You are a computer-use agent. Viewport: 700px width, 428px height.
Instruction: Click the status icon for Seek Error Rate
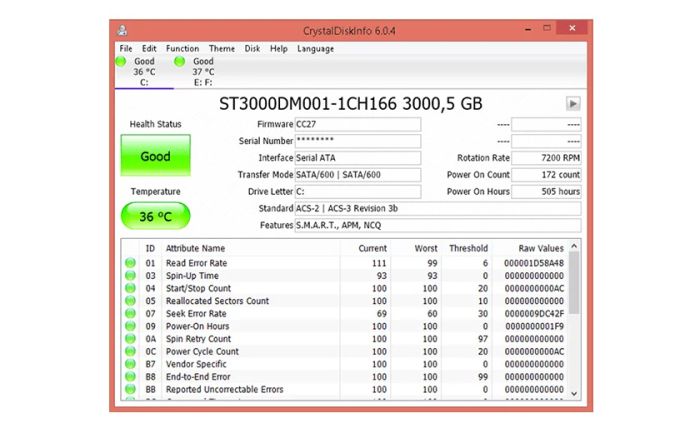(x=130, y=313)
